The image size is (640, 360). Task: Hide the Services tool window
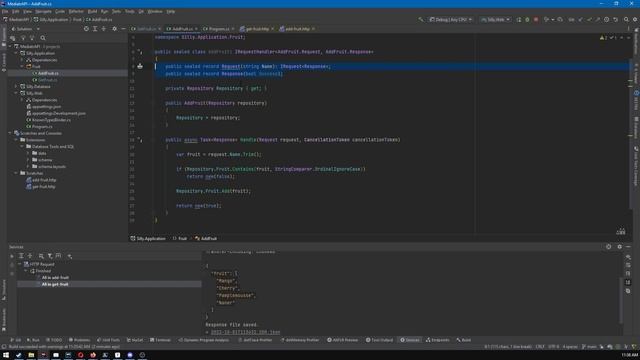(628, 247)
